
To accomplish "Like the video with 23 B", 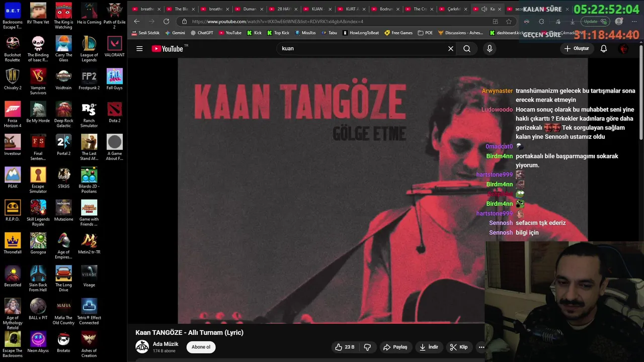I will (x=344, y=347).
